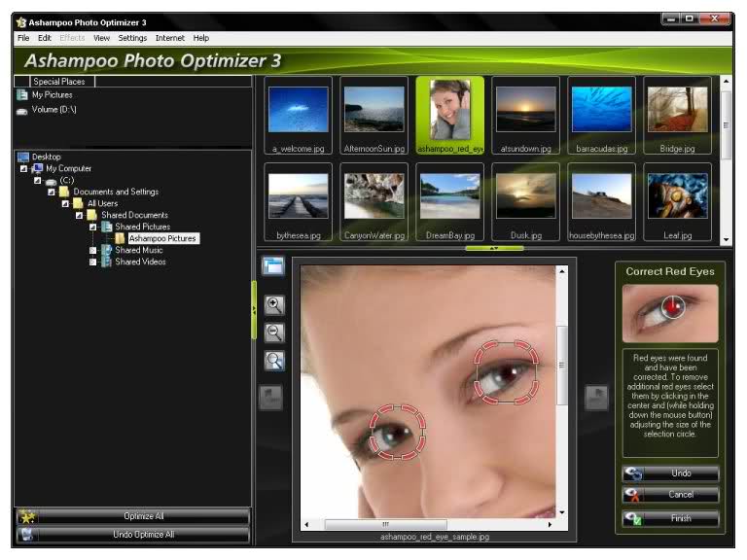This screenshot has width=747, height=560.
Task: Collapse the (C:) drive node
Action: pyautogui.click(x=38, y=181)
